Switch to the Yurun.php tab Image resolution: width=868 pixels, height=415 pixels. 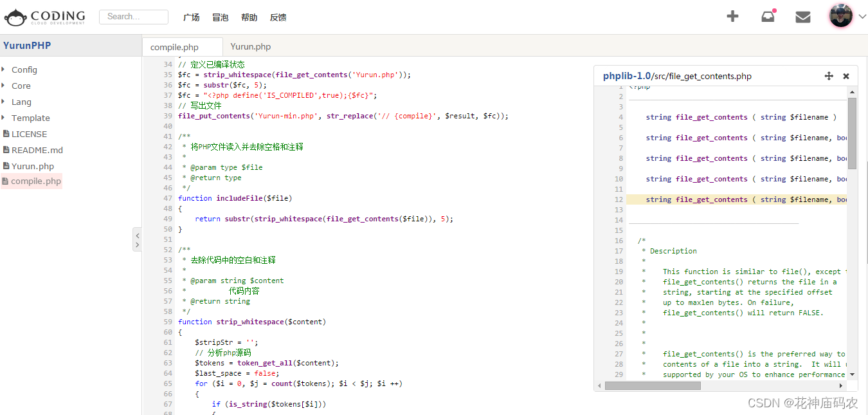point(251,46)
